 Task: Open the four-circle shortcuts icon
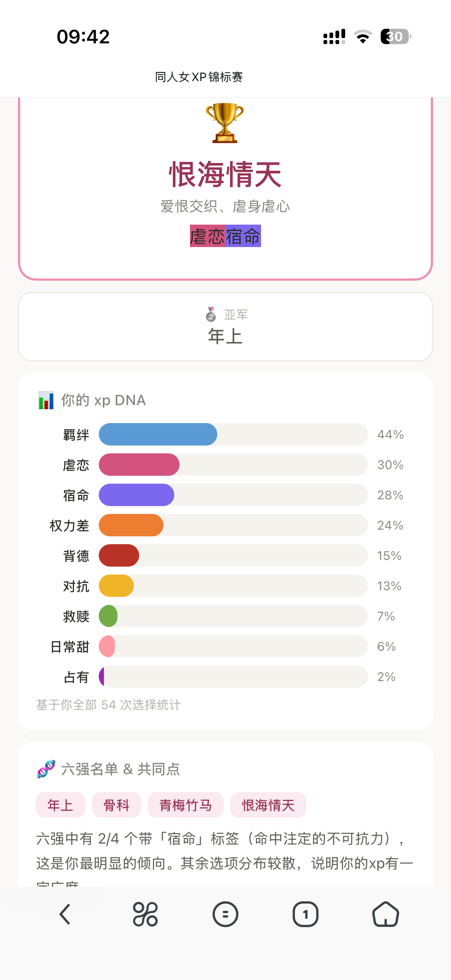tap(145, 914)
